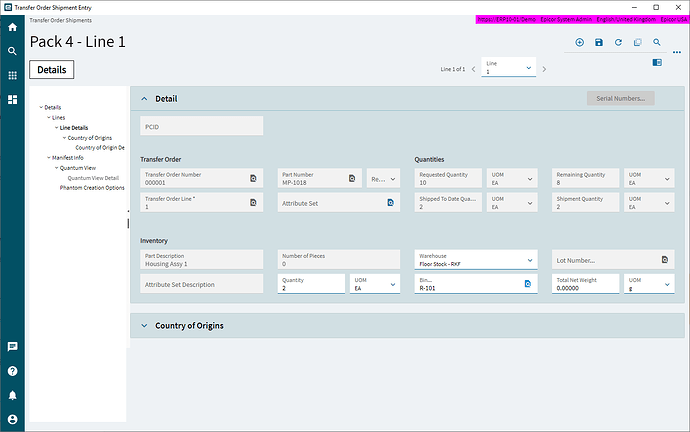The height and width of the screenshot is (432, 690).
Task: Select Phantom Creation Options tree item
Action: tap(92, 187)
